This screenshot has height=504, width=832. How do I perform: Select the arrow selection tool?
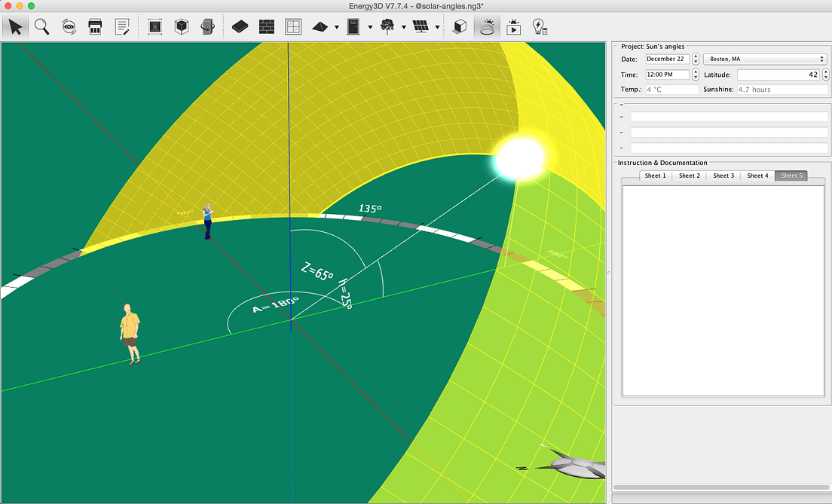[16, 27]
